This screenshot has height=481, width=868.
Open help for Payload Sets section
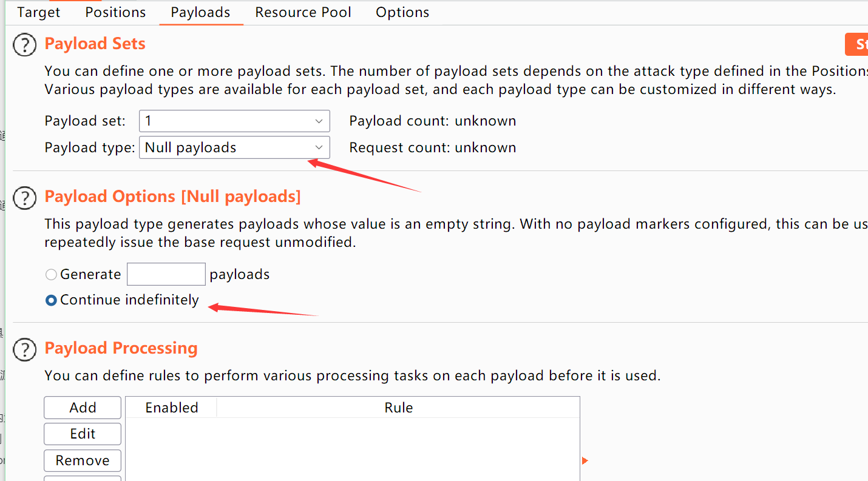pyautogui.click(x=25, y=45)
